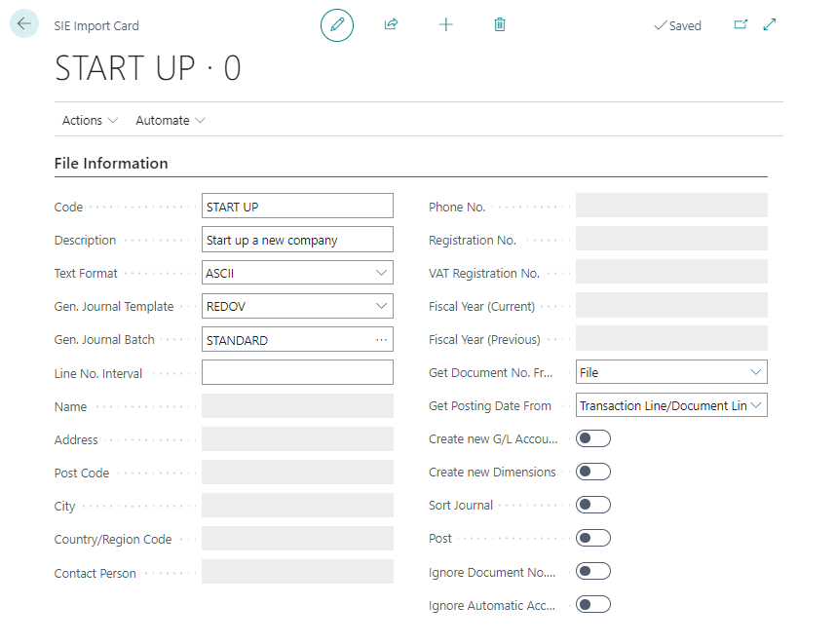
Task: Delete the record using trash icon
Action: click(500, 24)
